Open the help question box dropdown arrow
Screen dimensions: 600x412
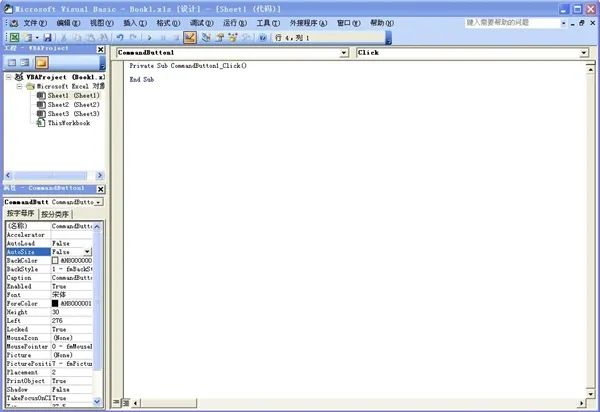[563, 23]
